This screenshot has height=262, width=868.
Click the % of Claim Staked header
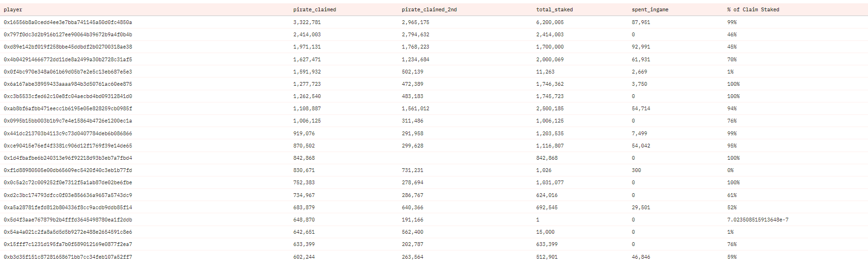tap(753, 9)
